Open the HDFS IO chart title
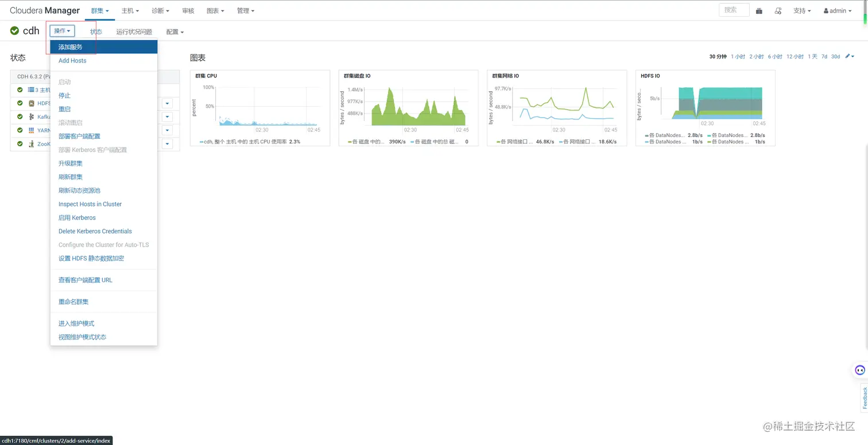 pos(650,76)
